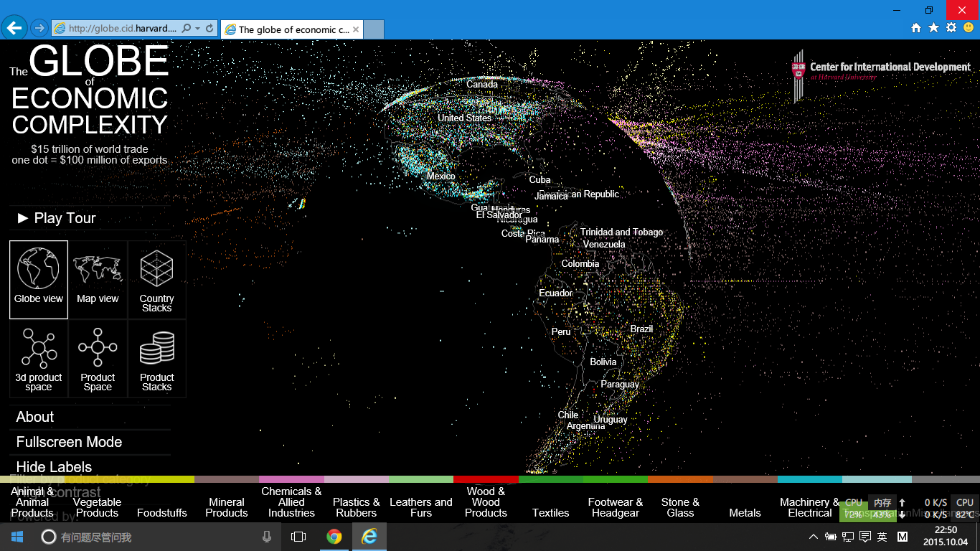Click the Canada label on globe
The image size is (980, 551).
pyautogui.click(x=482, y=84)
